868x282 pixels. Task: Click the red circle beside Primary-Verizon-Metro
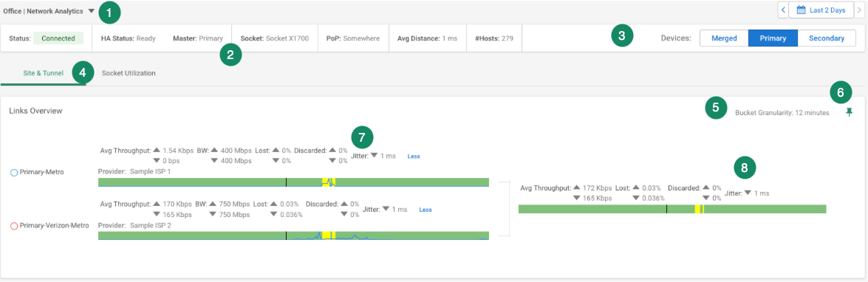[x=14, y=226]
